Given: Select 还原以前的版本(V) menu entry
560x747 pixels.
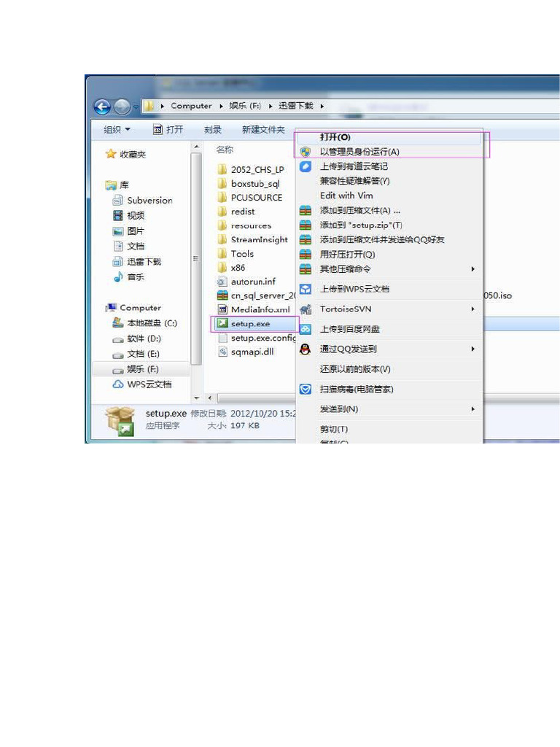Looking at the screenshot, I should (x=389, y=369).
